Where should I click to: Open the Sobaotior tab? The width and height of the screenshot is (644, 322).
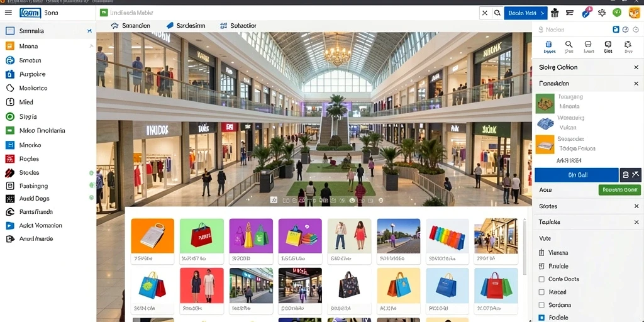[x=238, y=25]
